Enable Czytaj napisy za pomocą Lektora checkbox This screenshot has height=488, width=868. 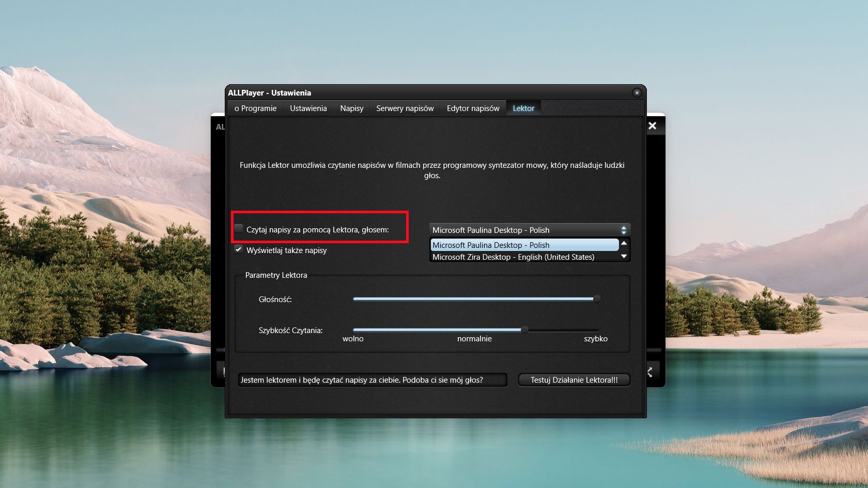pos(239,228)
